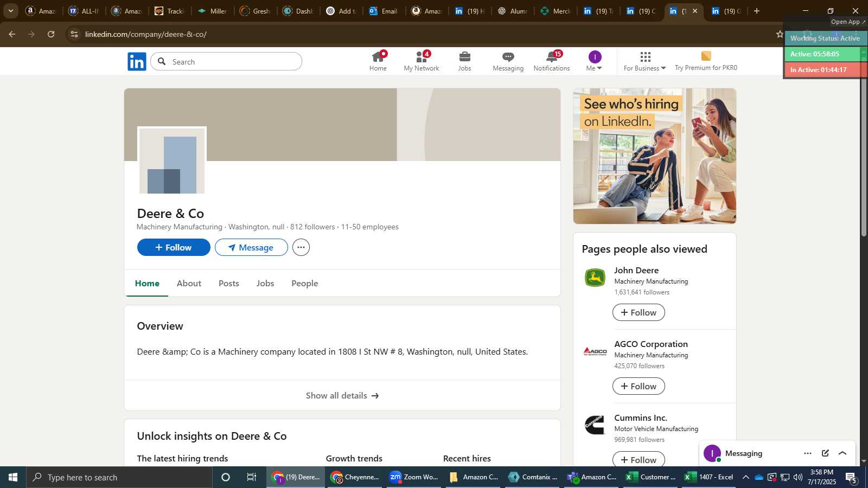
Task: Open a new browser tab
Action: pyautogui.click(x=757, y=11)
